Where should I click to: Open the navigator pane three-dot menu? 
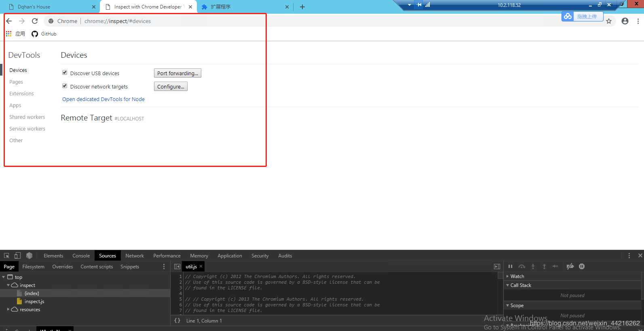(164, 267)
